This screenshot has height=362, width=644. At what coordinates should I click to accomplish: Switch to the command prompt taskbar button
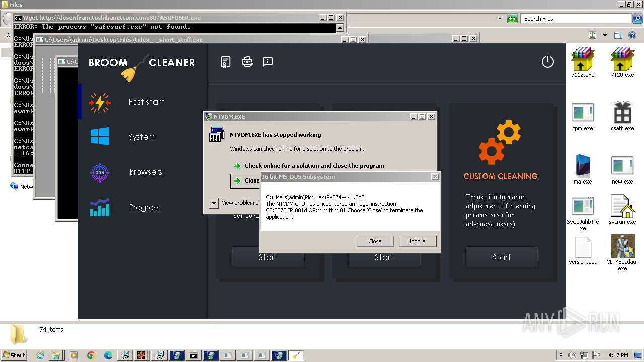click(194, 355)
